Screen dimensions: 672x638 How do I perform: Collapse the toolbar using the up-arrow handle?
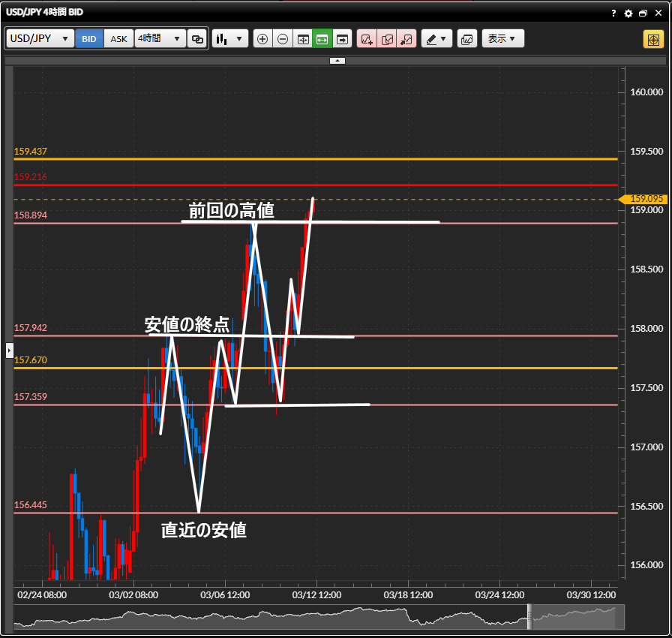pyautogui.click(x=337, y=60)
